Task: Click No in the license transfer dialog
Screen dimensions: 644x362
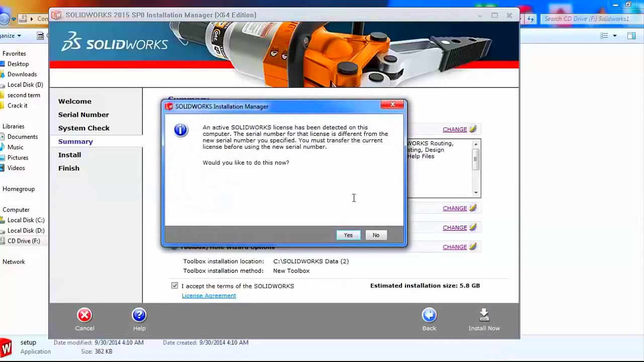Action: click(376, 235)
